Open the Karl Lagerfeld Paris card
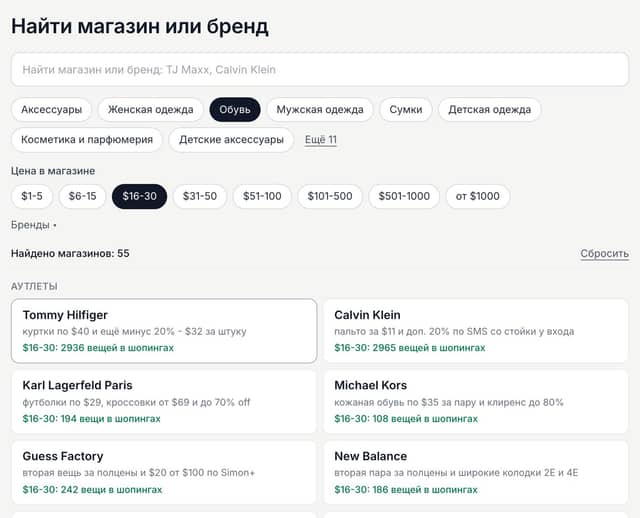Screen dimensions: 640x518 click(164, 402)
